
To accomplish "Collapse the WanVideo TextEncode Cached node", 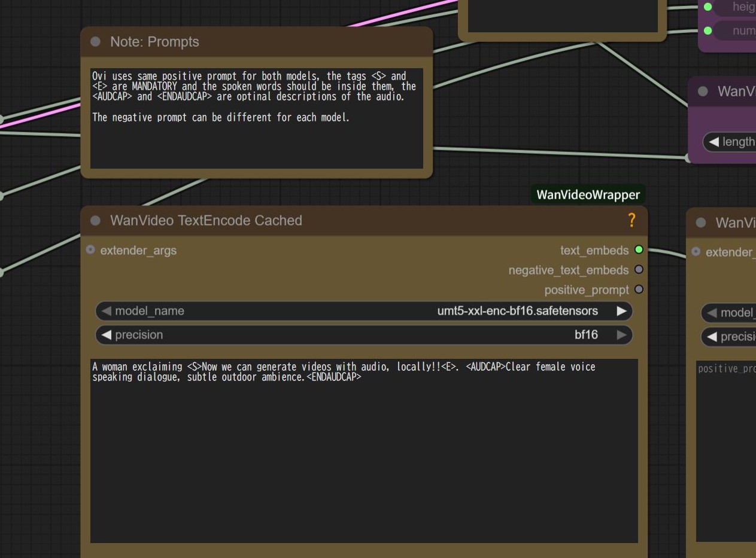I will point(95,221).
